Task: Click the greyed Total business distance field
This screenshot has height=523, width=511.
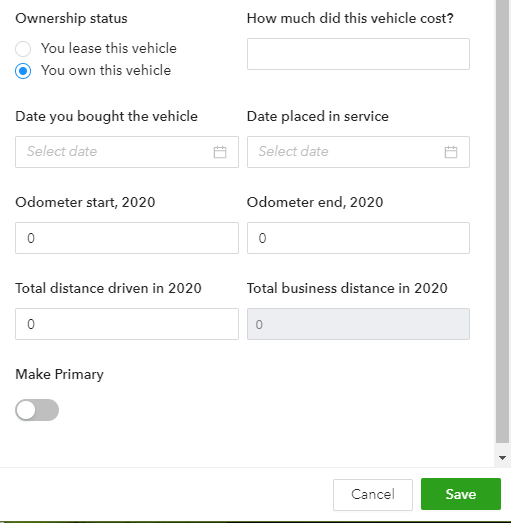Action: coord(358,324)
